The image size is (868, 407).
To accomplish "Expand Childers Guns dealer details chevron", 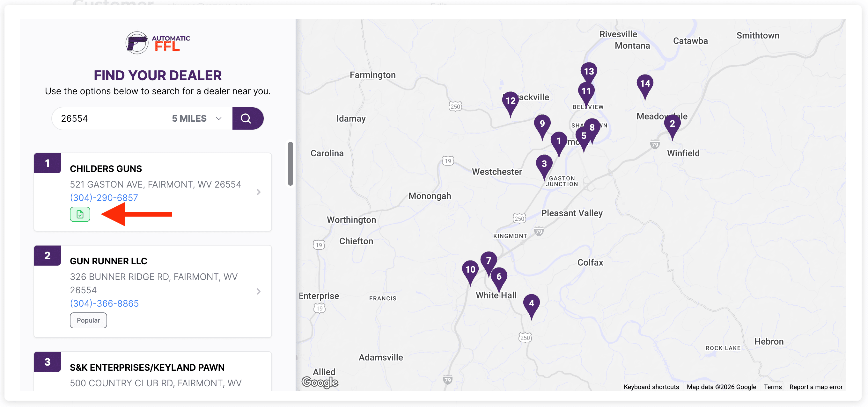I will tap(258, 192).
